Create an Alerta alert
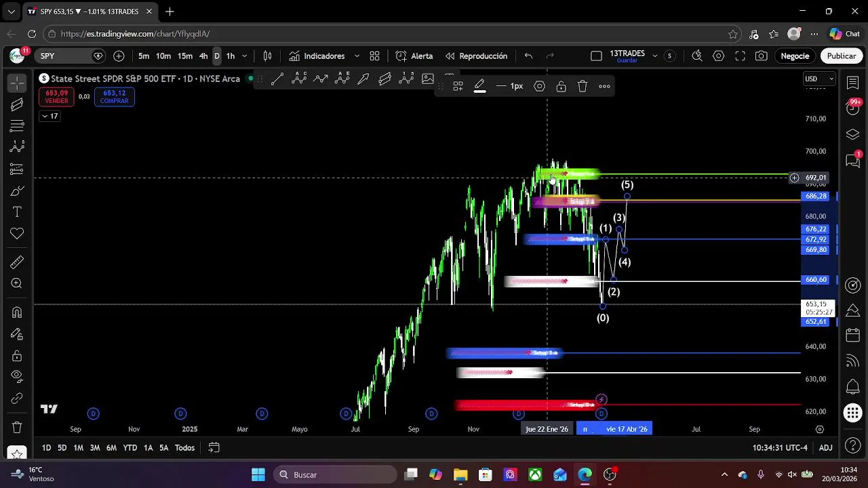 coord(414,56)
